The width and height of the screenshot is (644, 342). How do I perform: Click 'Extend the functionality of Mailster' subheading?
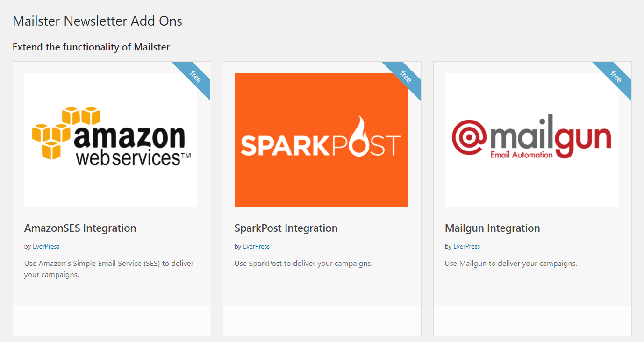(x=91, y=47)
